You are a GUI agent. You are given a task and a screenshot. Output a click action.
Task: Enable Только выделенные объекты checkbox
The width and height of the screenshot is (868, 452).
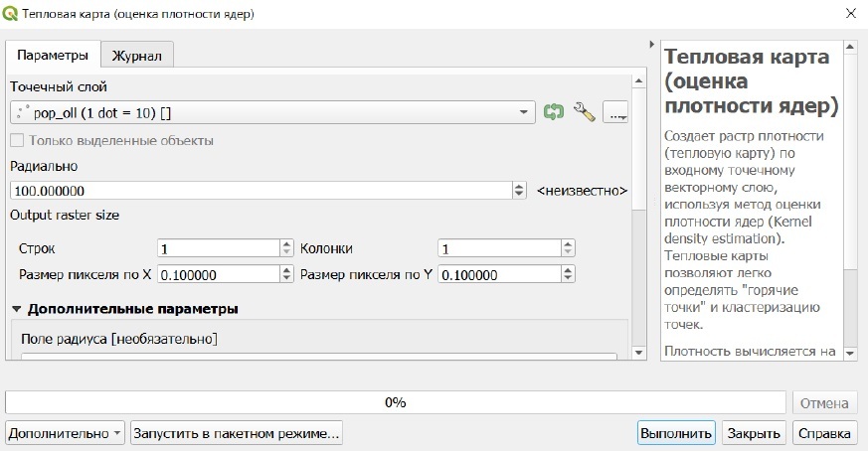tap(17, 140)
